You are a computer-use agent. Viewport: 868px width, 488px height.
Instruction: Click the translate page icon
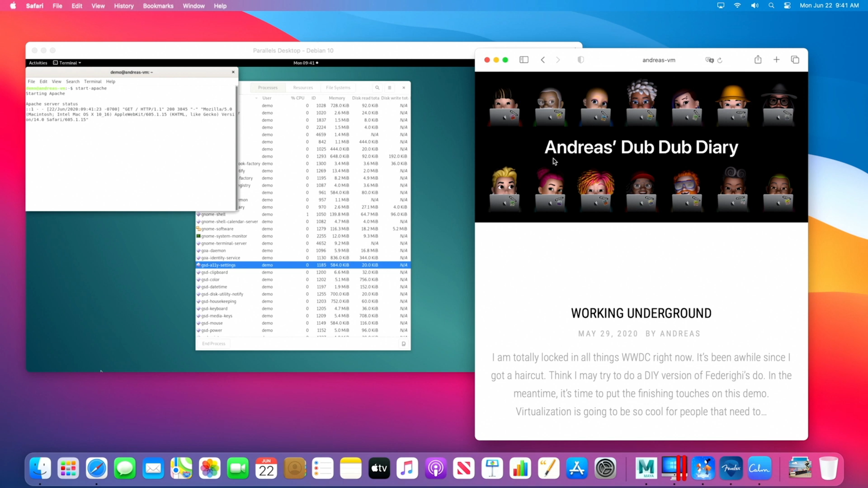point(709,60)
